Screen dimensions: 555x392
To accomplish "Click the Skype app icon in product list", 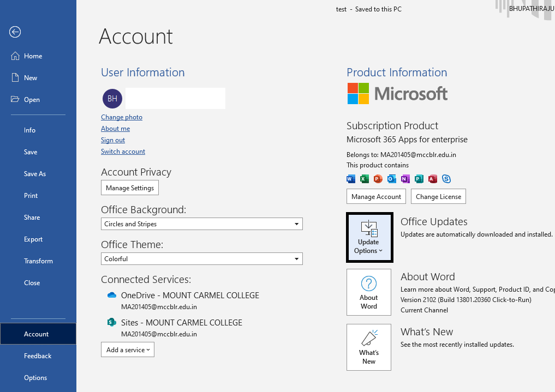I will pyautogui.click(x=446, y=179).
